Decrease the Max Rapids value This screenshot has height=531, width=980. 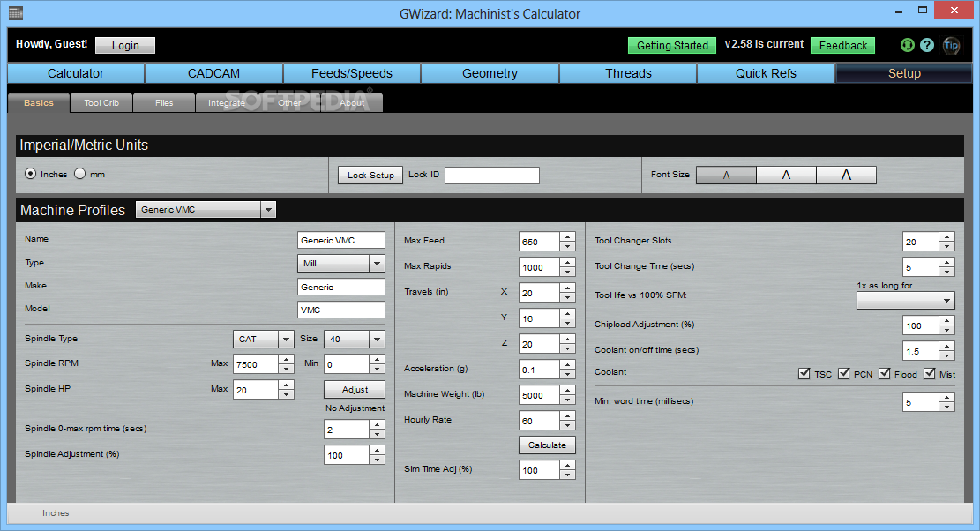click(567, 273)
